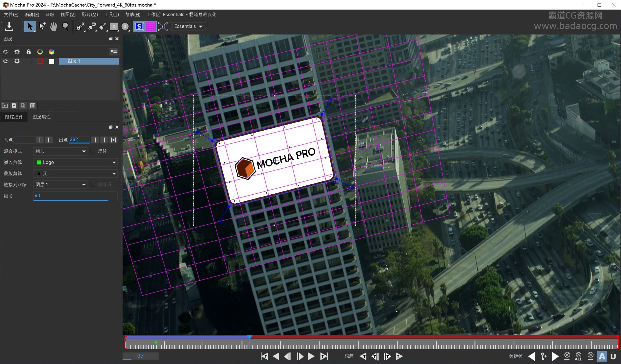Click the add keyframe key-plus icon
Viewport: 621px width, 364px height.
[544, 356]
